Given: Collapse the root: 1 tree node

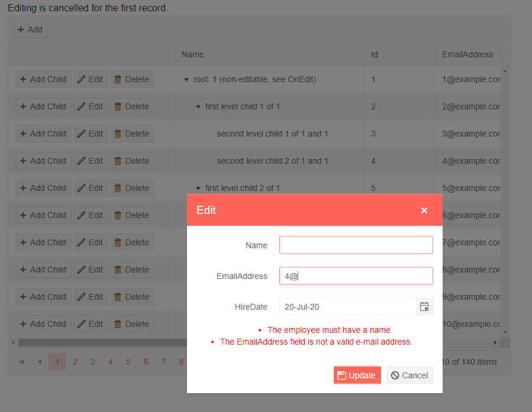Looking at the screenshot, I should [x=186, y=80].
